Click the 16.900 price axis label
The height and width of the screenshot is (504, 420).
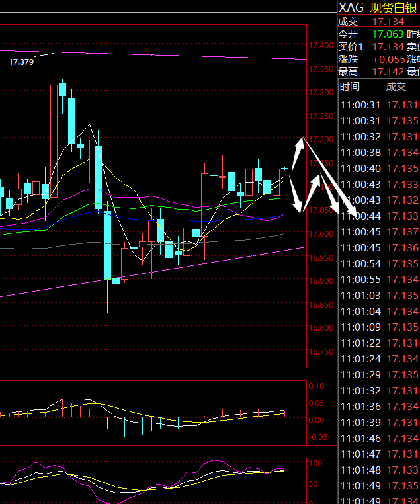321,281
